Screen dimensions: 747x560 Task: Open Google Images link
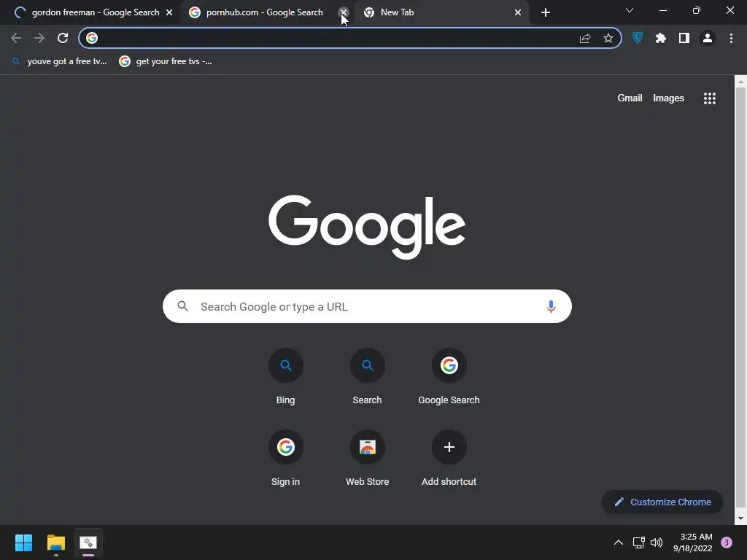[668, 98]
